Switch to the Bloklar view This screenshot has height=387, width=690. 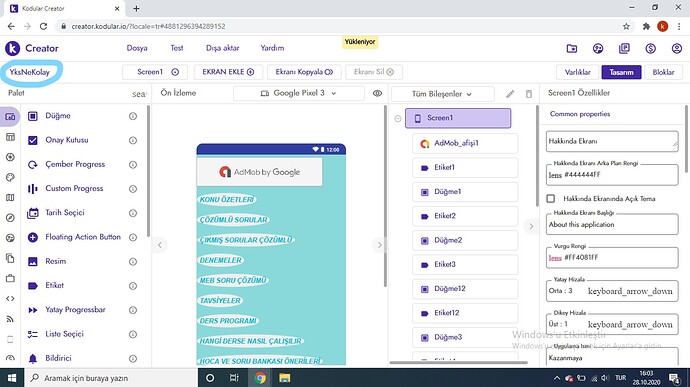663,72
